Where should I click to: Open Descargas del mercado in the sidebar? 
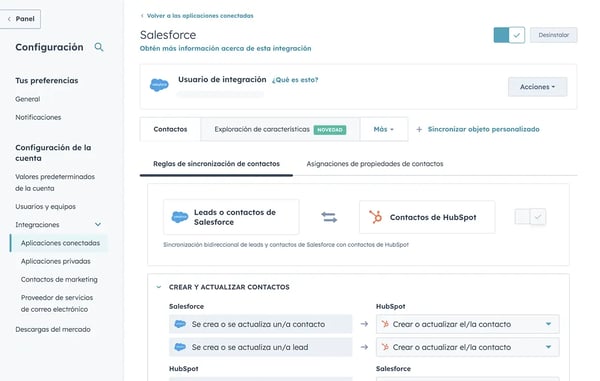(x=53, y=329)
